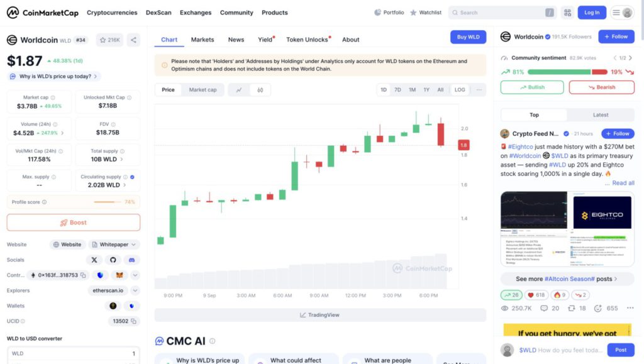Expand more contract addresses chevron
The image size is (644, 364).
point(135,275)
